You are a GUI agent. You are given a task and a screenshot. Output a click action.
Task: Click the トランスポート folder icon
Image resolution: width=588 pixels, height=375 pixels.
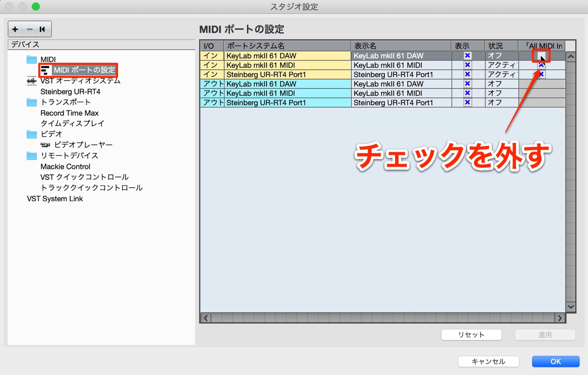(x=32, y=102)
